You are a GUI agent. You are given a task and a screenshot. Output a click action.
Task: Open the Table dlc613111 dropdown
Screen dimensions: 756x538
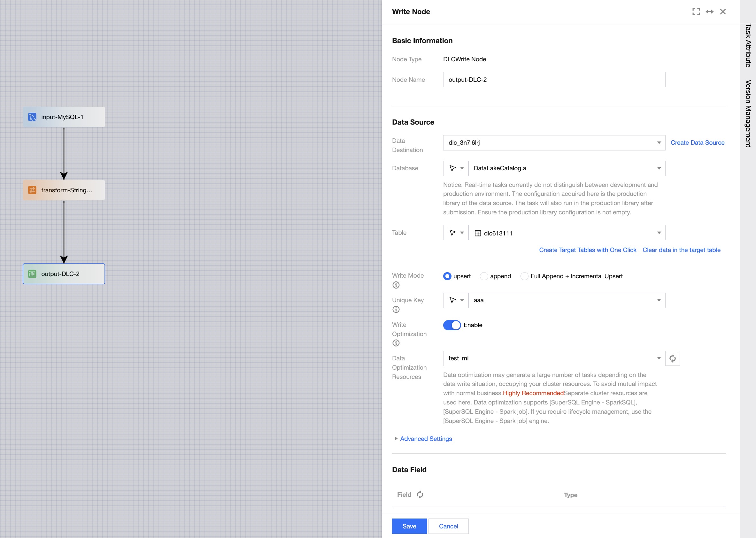click(567, 233)
